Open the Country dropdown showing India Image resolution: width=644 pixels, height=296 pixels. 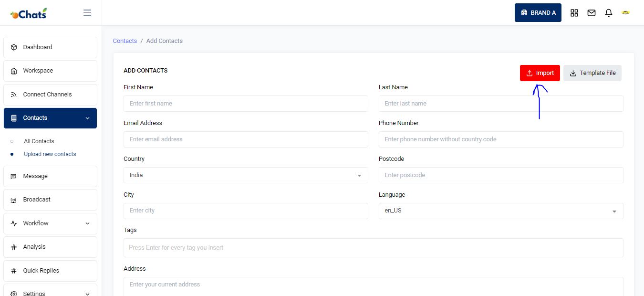pos(246,175)
